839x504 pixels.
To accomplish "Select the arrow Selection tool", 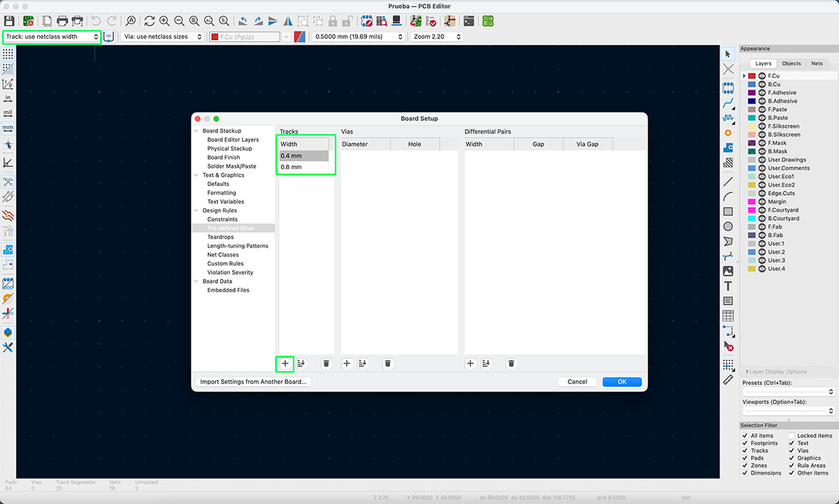I will point(728,54).
